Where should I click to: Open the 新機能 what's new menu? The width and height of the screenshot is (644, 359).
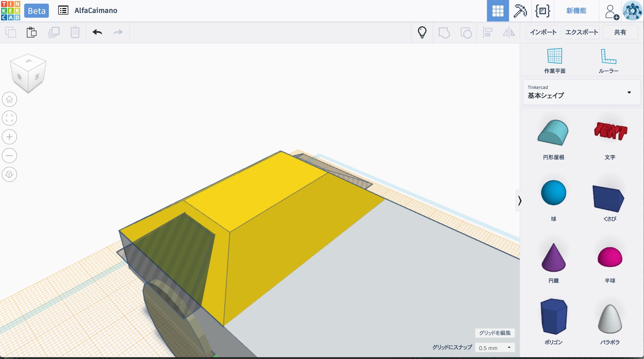[x=576, y=11]
